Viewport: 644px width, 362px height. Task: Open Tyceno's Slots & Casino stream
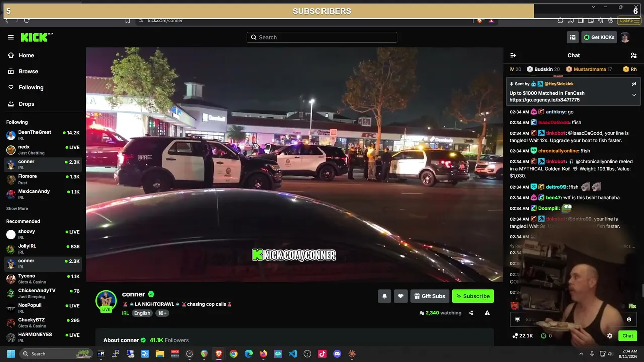[43, 279]
